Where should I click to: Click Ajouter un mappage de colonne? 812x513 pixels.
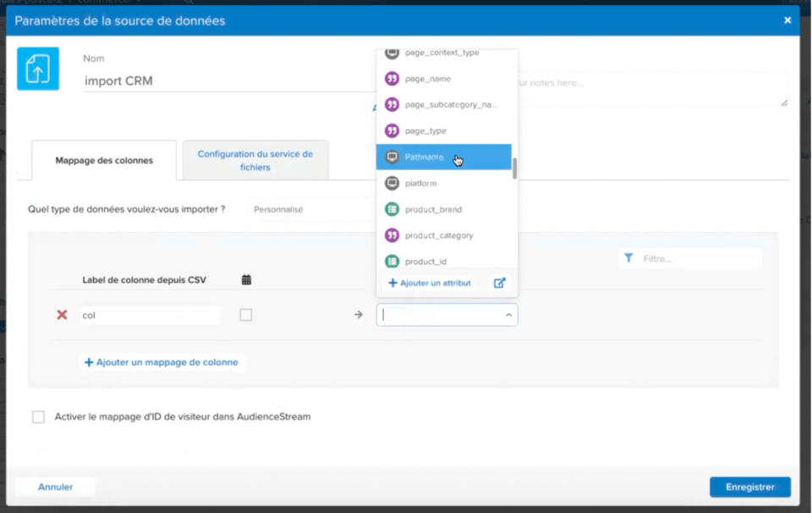pyautogui.click(x=161, y=361)
